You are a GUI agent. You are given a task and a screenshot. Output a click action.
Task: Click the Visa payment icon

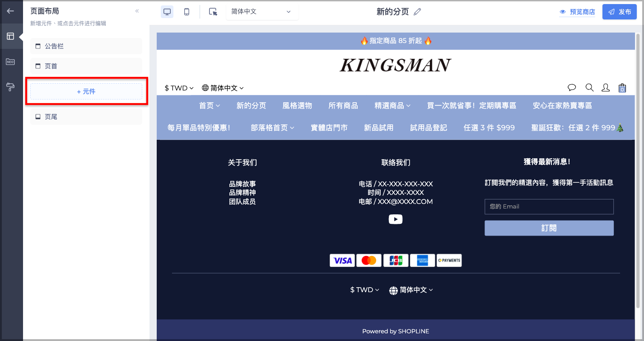click(342, 260)
